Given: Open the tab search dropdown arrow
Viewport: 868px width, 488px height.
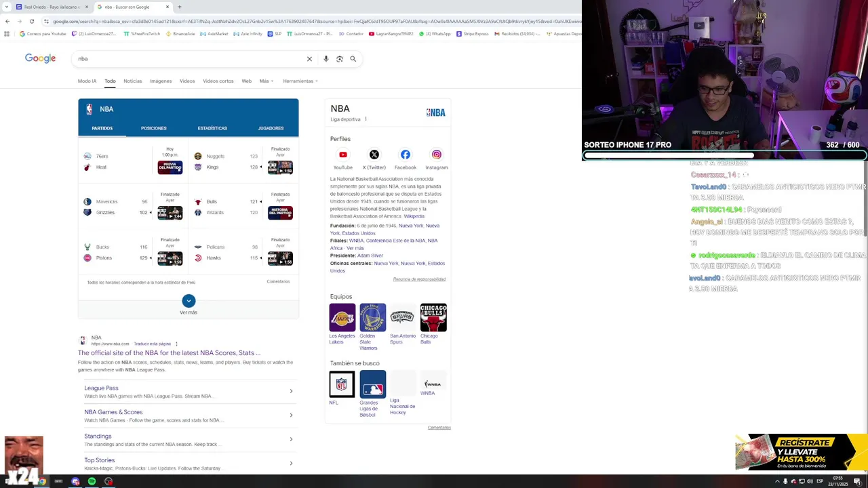Looking at the screenshot, I should tap(7, 7).
